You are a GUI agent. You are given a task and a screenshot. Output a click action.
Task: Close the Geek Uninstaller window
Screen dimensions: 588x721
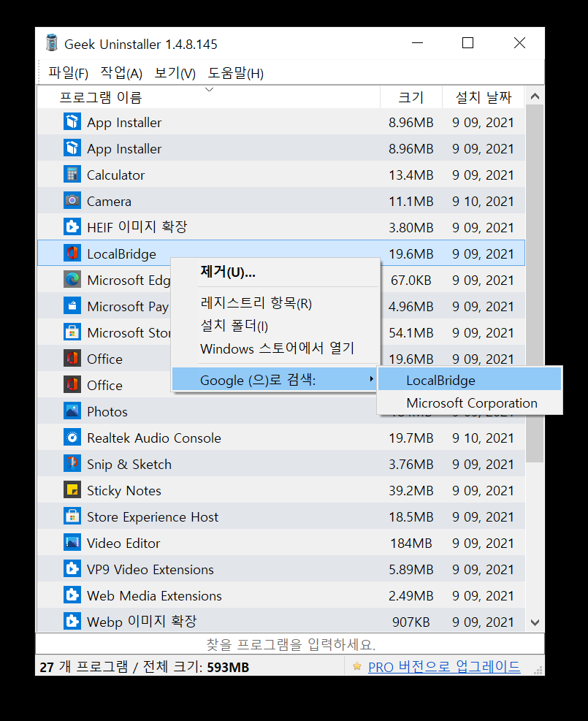click(519, 43)
